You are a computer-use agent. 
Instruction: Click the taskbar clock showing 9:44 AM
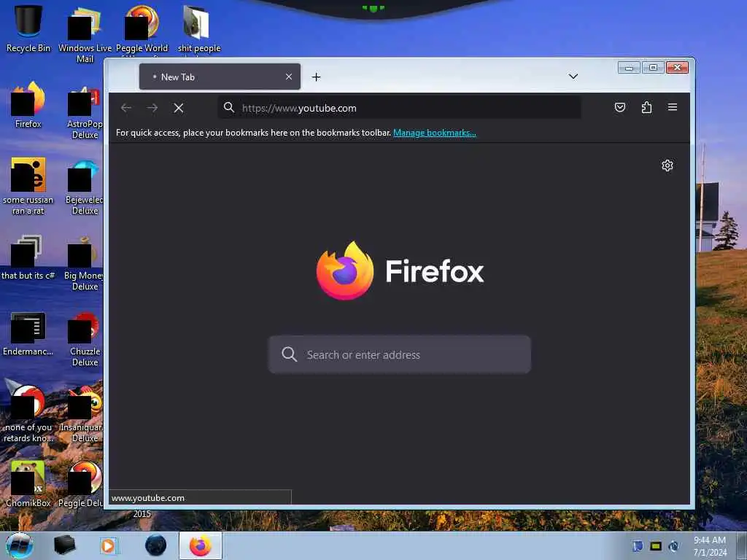point(710,546)
